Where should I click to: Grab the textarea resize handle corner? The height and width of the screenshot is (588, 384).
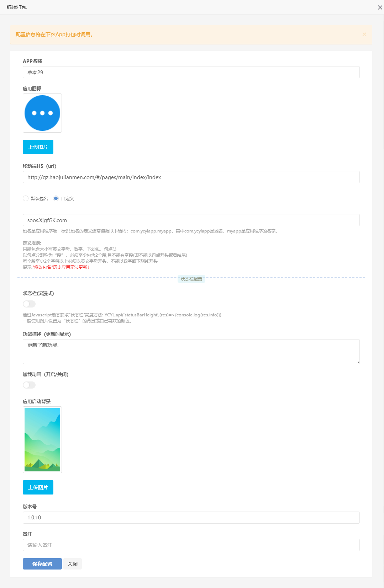pos(357,362)
